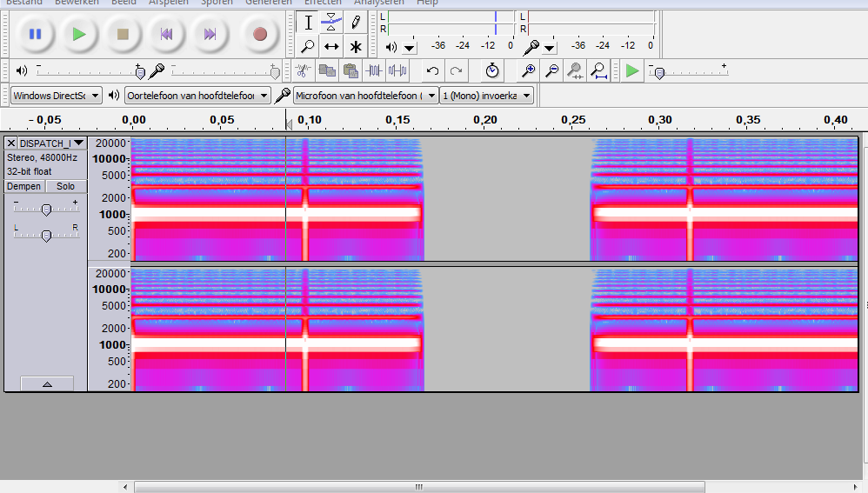Adjust the track pan slider
Image resolution: width=868 pixels, height=493 pixels.
(46, 235)
